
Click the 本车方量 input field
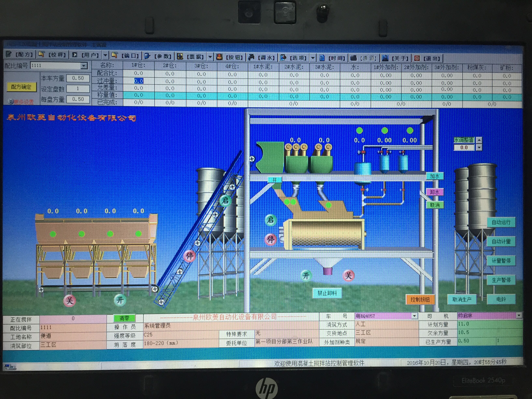78,78
